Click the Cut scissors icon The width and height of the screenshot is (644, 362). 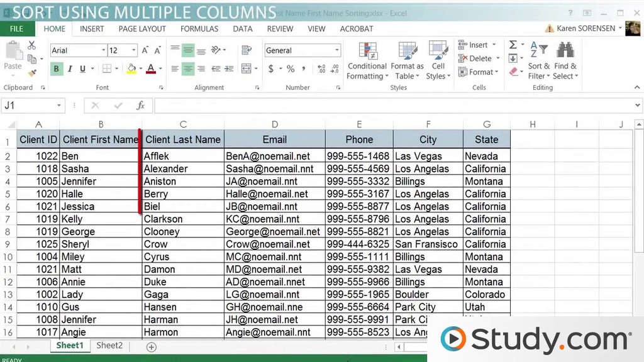(x=32, y=46)
